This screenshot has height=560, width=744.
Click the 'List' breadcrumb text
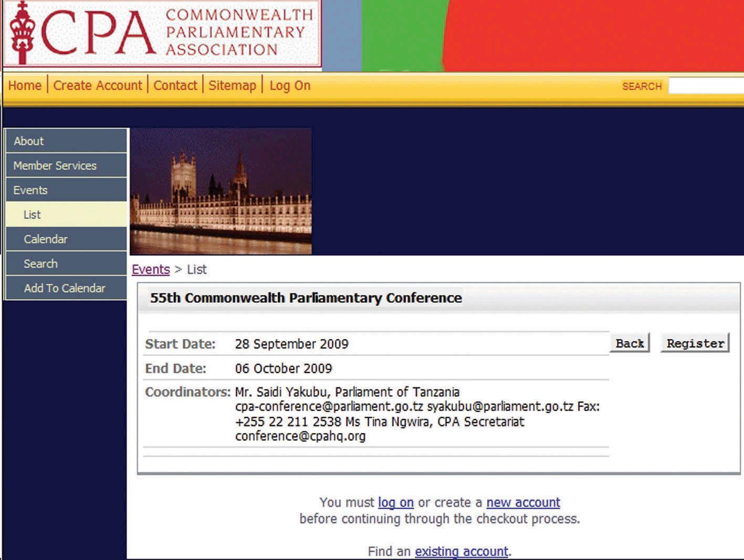pyautogui.click(x=197, y=269)
